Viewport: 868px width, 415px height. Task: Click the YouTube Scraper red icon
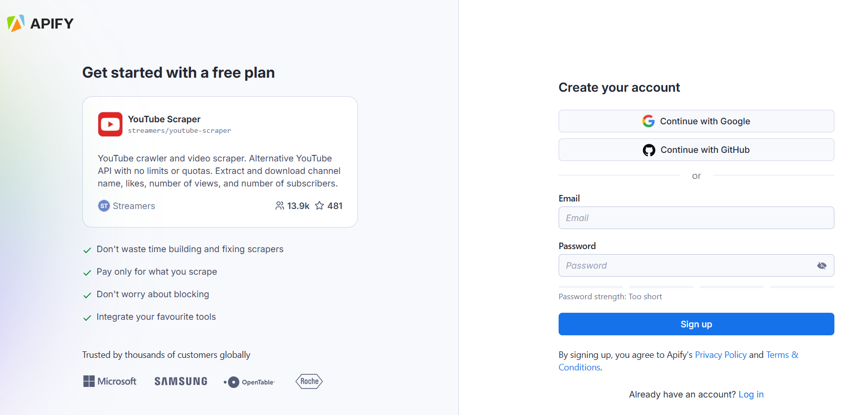point(110,124)
